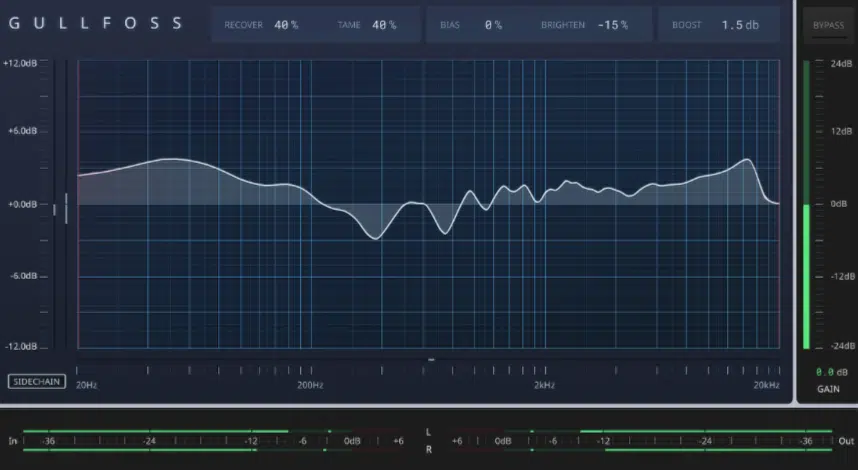Enable the SIDECHAIN button
The width and height of the screenshot is (858, 470).
tap(37, 381)
